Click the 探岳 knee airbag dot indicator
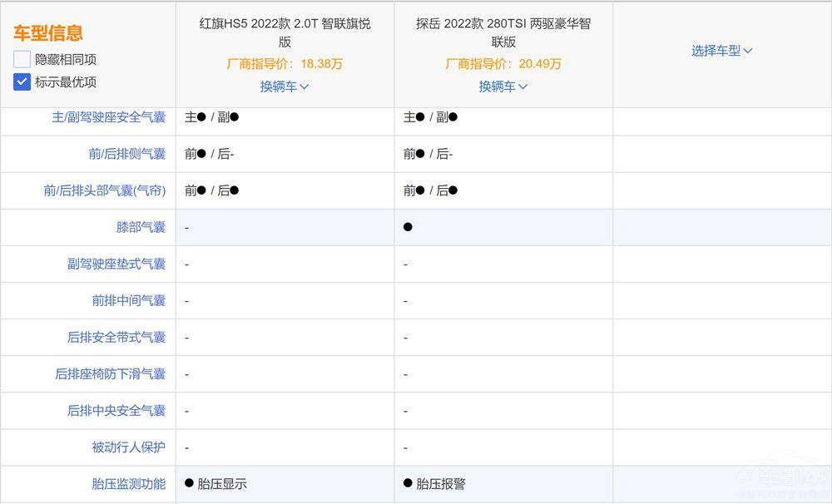 (x=408, y=227)
